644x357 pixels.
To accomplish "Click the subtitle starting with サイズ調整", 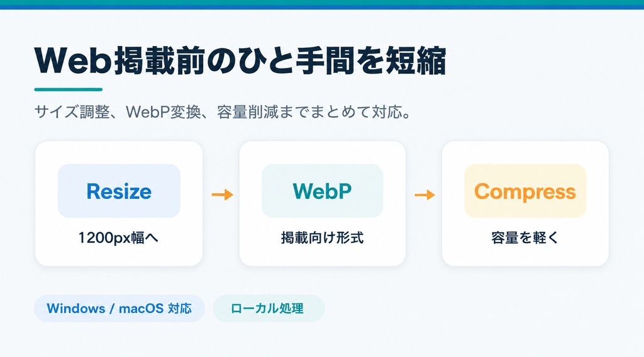I will pyautogui.click(x=223, y=112).
